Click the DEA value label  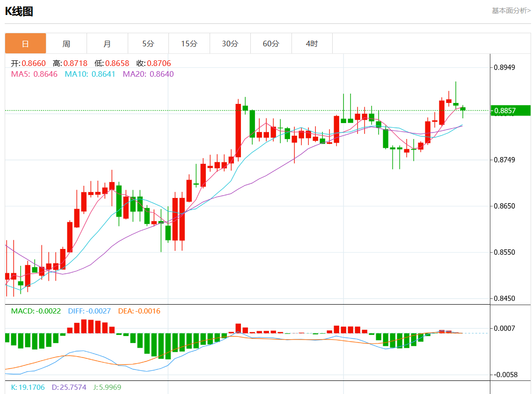[139, 311]
